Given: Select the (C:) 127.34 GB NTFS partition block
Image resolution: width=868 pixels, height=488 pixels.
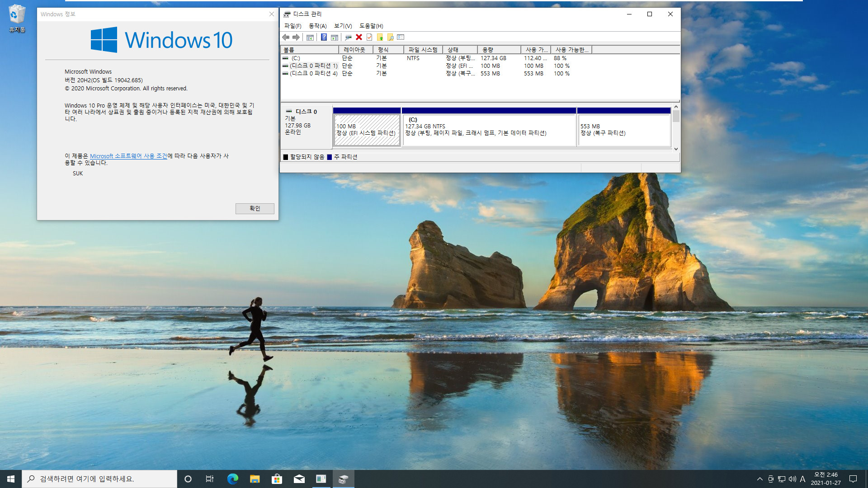Looking at the screenshot, I should (489, 127).
